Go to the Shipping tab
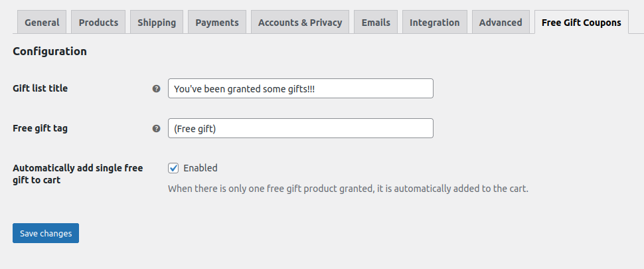The width and height of the screenshot is (644, 269). click(x=157, y=23)
